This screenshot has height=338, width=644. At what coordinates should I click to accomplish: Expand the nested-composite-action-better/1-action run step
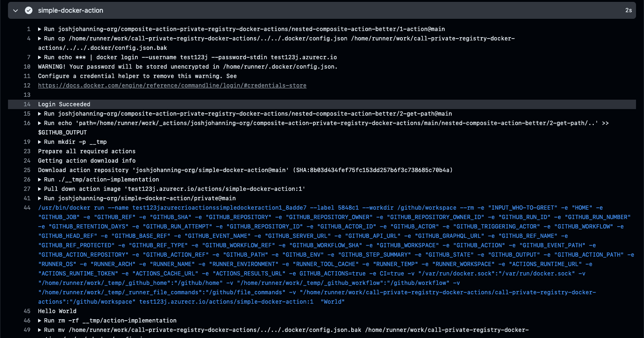[40, 29]
